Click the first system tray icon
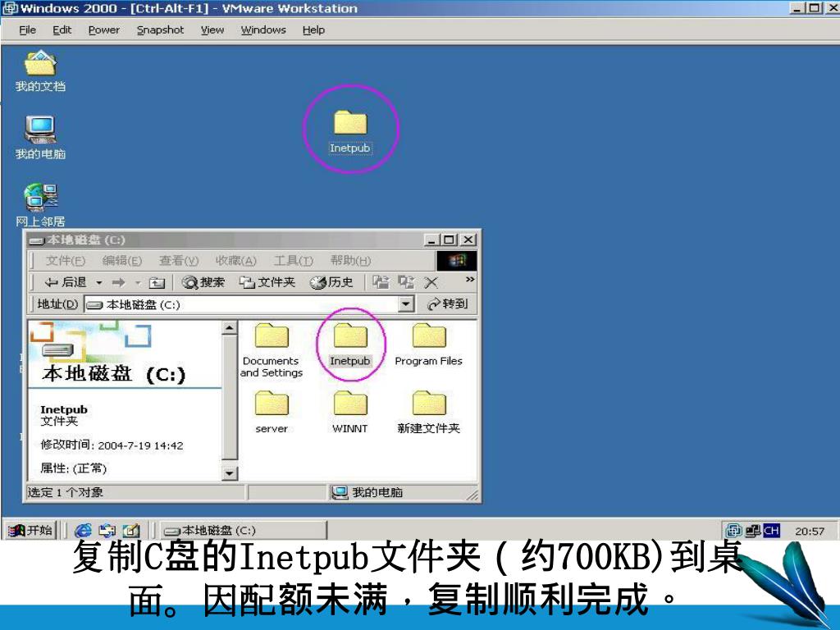Image resolution: width=840 pixels, height=630 pixels. (x=733, y=531)
